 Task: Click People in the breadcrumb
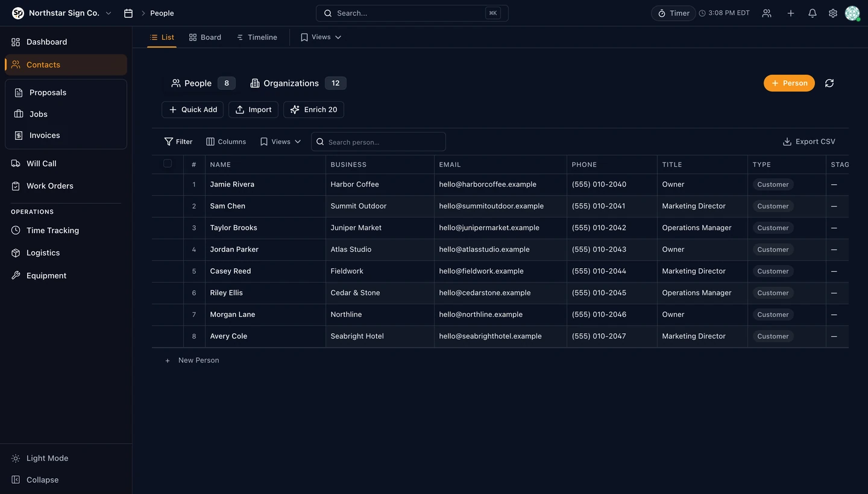162,13
